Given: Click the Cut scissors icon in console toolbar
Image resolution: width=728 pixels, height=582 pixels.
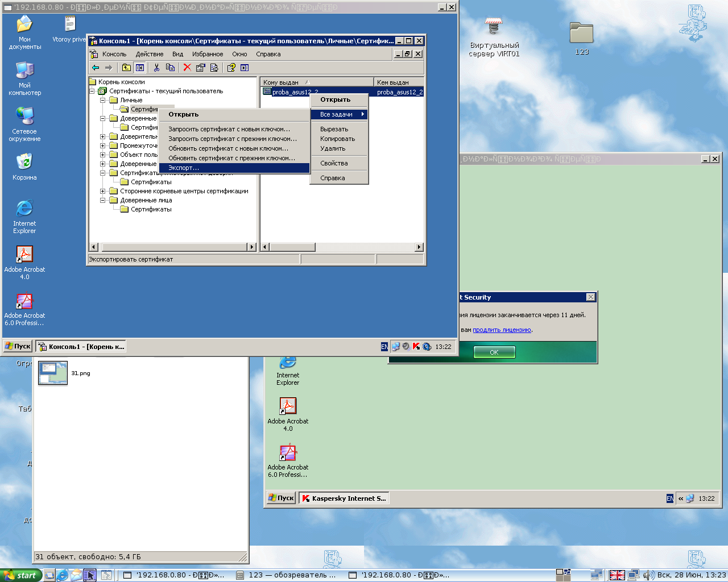Looking at the screenshot, I should pyautogui.click(x=156, y=68).
